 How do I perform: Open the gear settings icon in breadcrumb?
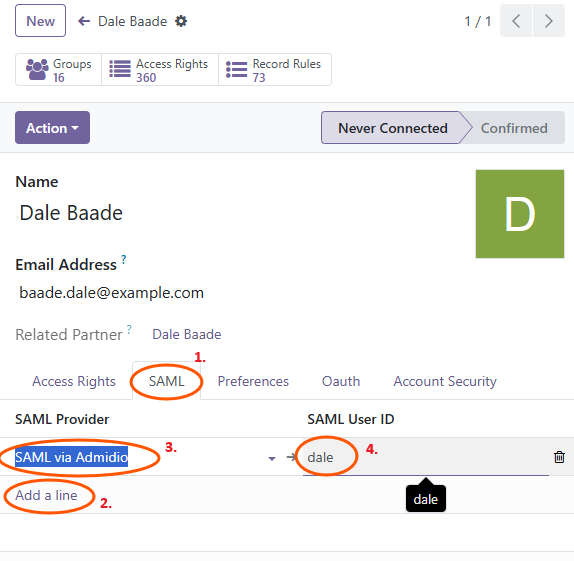pos(181,21)
